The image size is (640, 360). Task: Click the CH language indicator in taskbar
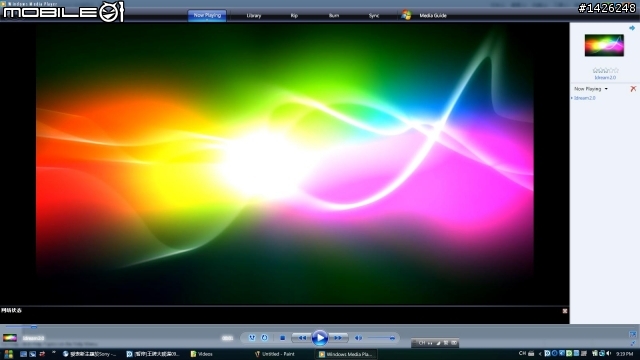point(522,353)
